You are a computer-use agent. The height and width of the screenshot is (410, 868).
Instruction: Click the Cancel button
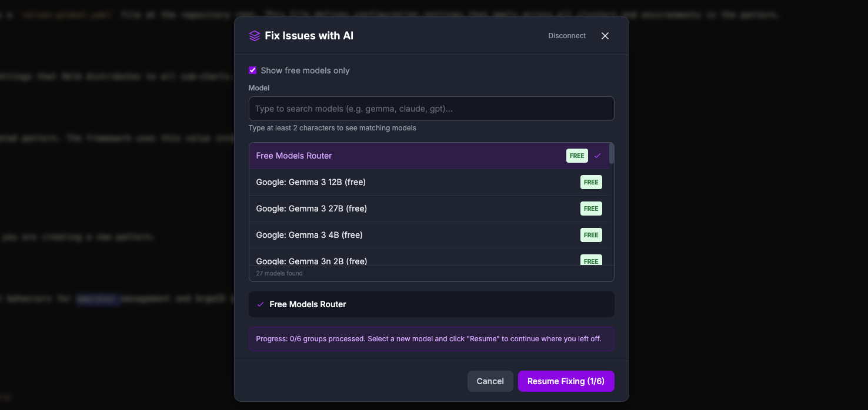point(490,381)
